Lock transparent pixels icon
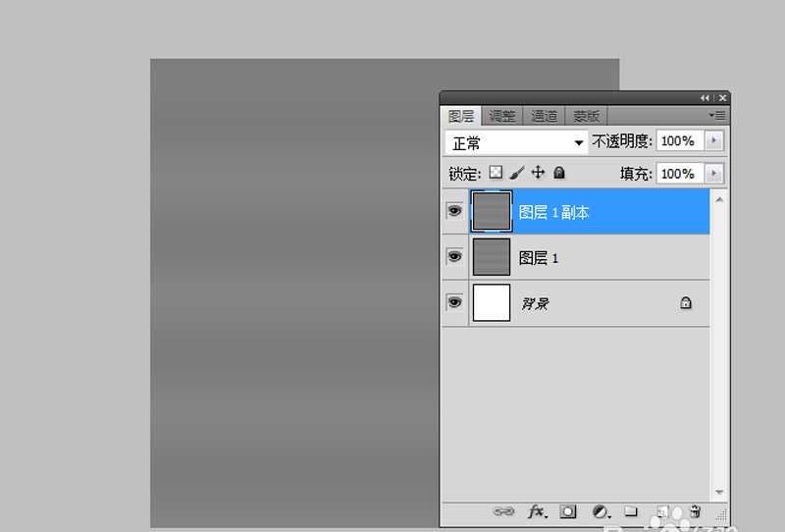Image resolution: width=785 pixels, height=532 pixels. 496,173
